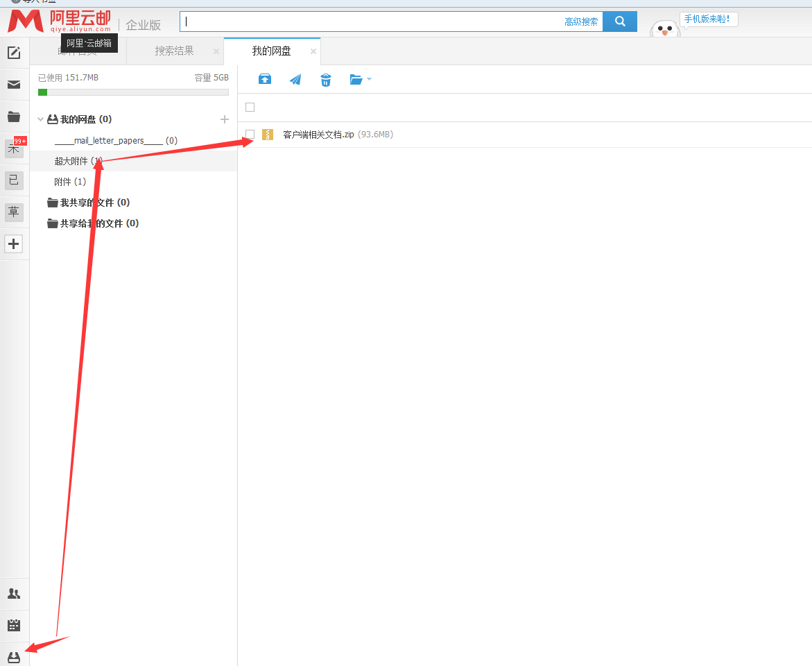Open the calendar icon in sidebar

click(x=14, y=625)
